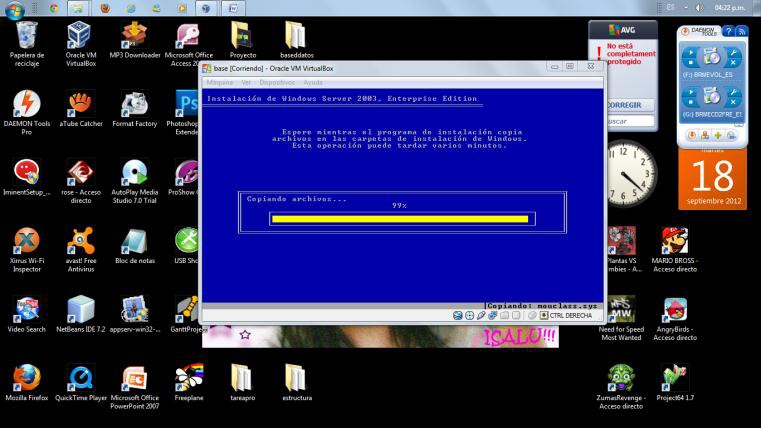761x428 pixels.
Task: Open the wrench settings for drive F:
Action: tap(733, 52)
